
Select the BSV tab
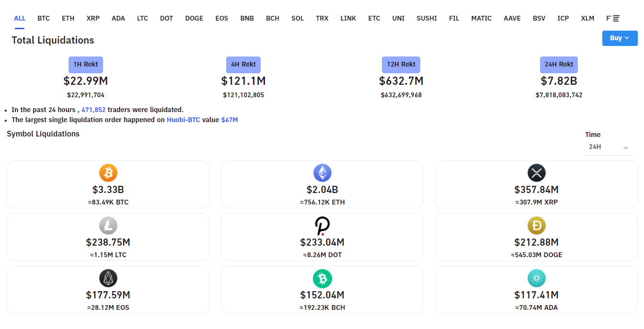(x=539, y=18)
